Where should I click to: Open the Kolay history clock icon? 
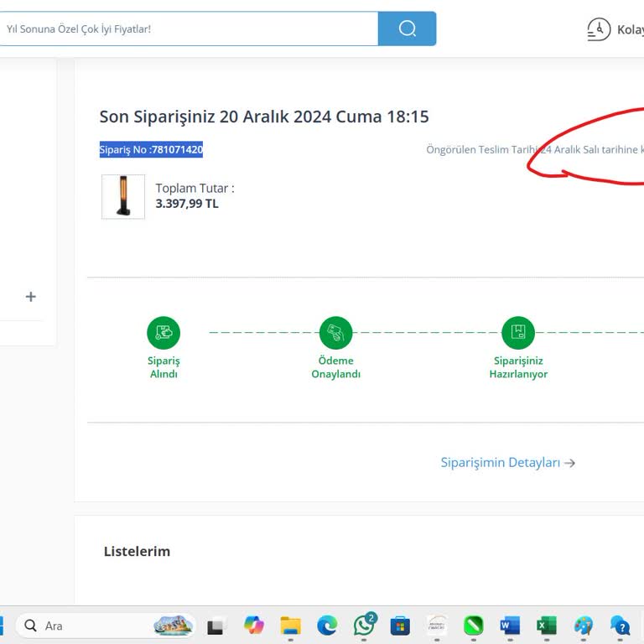(x=599, y=29)
